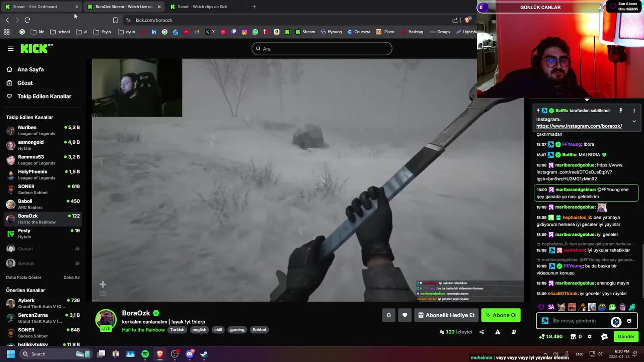Open the school bookmarks folder
This screenshot has height=362, width=644.
pos(60,32)
